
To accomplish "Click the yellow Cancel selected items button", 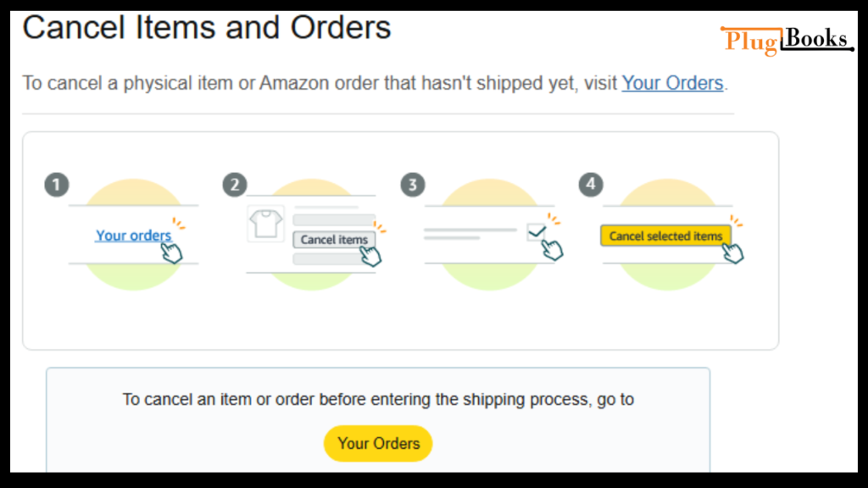I will coord(665,236).
